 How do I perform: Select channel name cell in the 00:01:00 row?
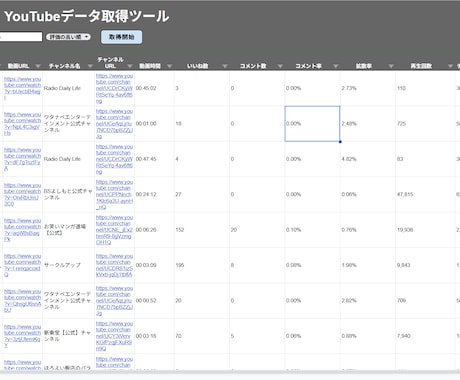68,124
